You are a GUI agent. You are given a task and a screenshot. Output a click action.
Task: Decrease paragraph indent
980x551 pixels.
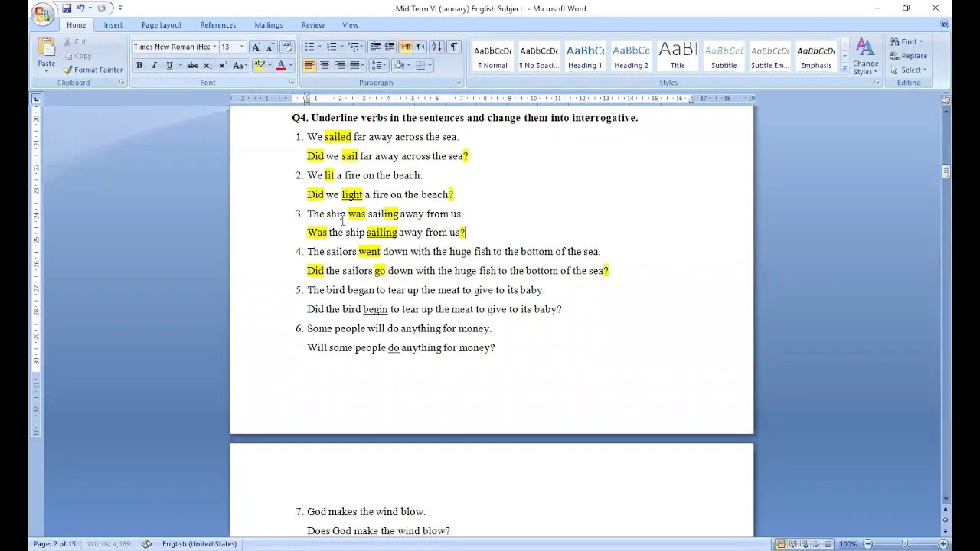375,47
